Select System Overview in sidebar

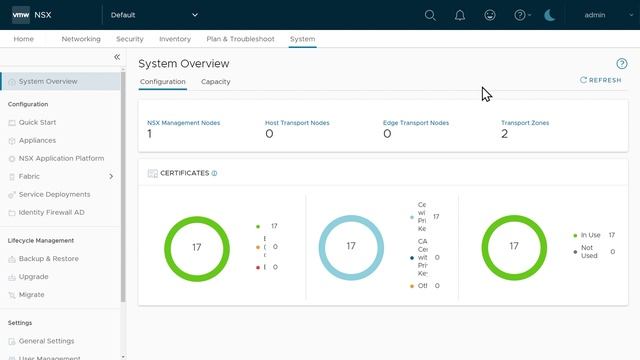point(60,82)
